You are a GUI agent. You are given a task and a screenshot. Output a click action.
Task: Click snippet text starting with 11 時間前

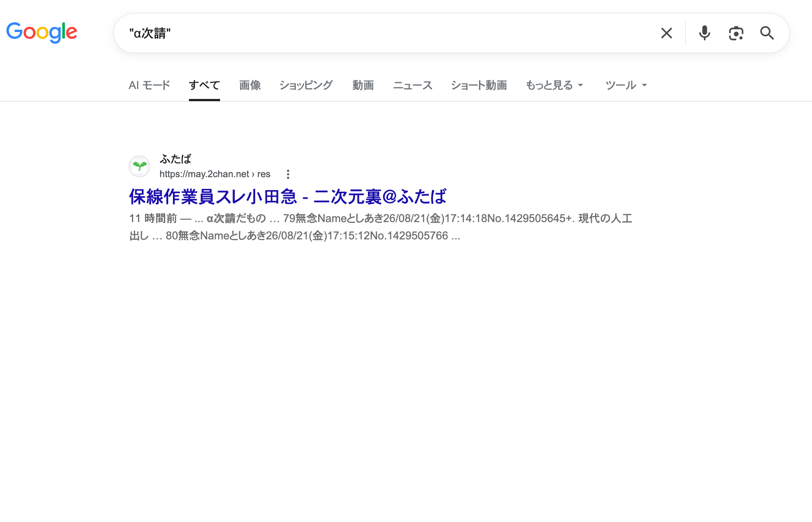click(x=380, y=218)
